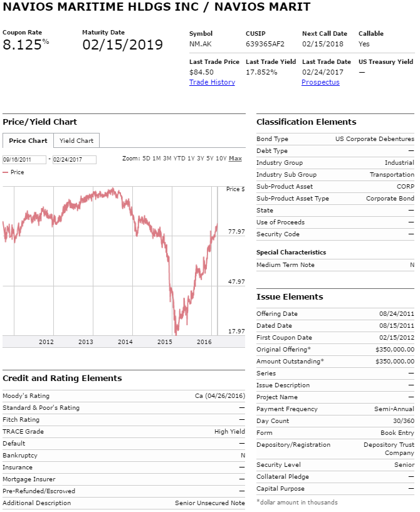
Task: Click the TRACE Grade value High Yield
Action: (x=229, y=432)
